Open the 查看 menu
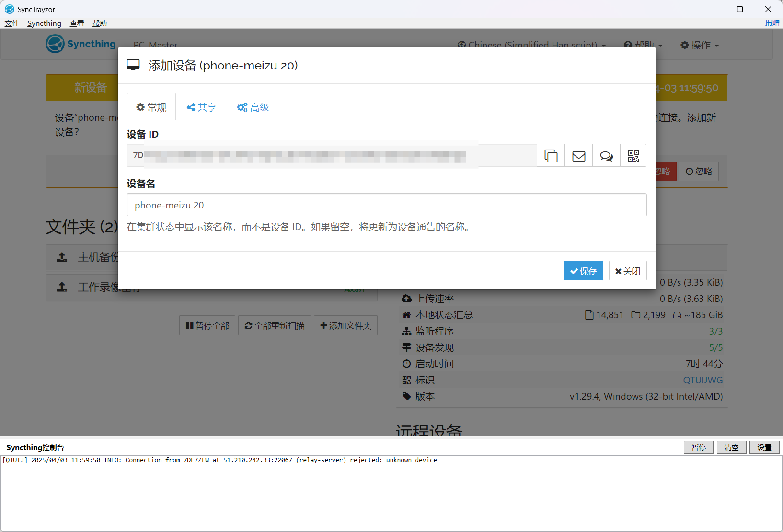Viewport: 783px width, 532px height. [x=77, y=23]
